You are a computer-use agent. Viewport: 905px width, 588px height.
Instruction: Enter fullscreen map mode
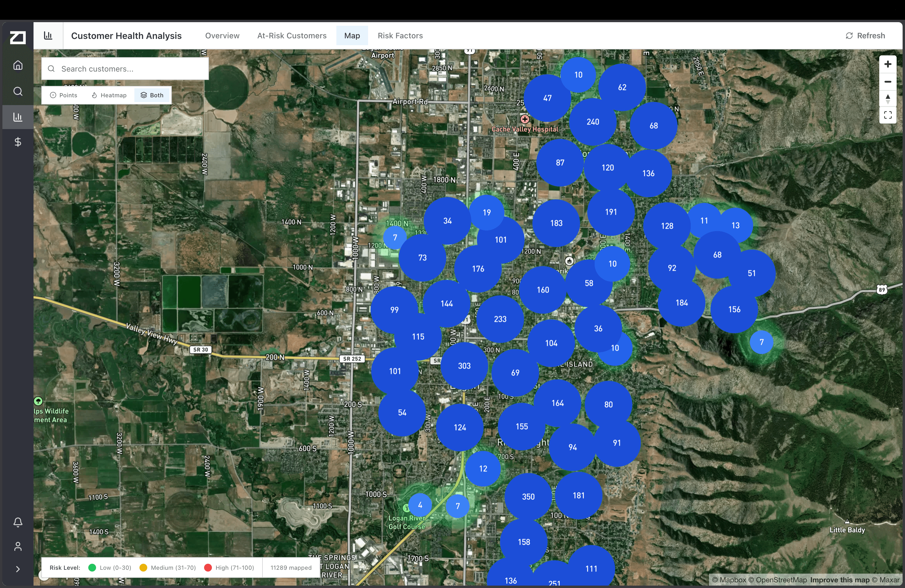pyautogui.click(x=888, y=115)
